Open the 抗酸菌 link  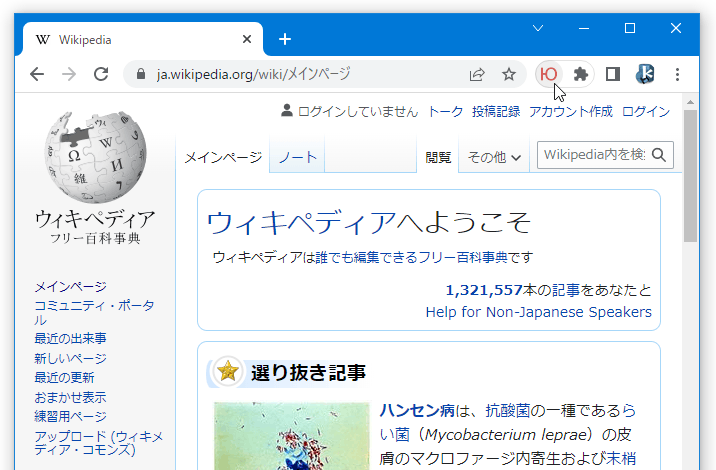(507, 410)
